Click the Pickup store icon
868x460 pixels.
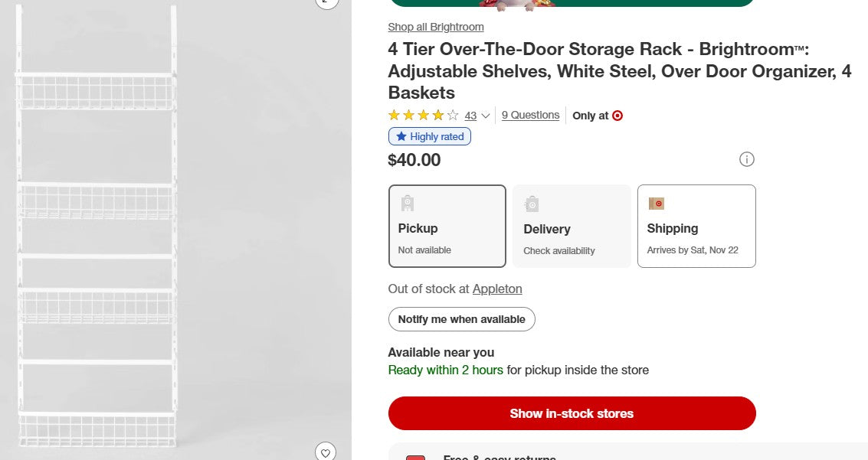[407, 204]
